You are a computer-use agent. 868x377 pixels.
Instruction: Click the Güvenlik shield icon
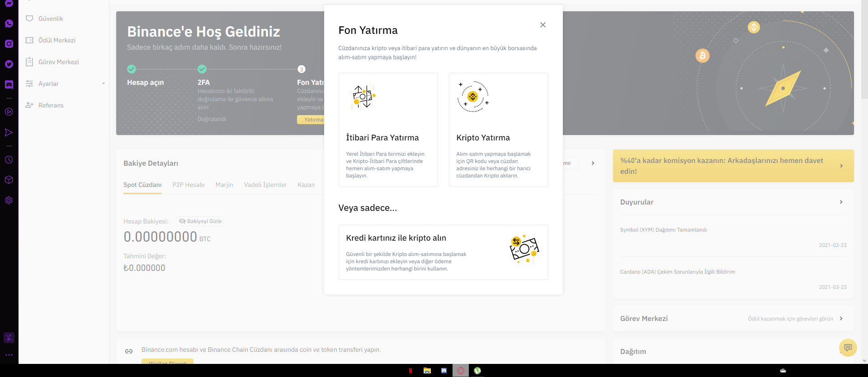(29, 19)
